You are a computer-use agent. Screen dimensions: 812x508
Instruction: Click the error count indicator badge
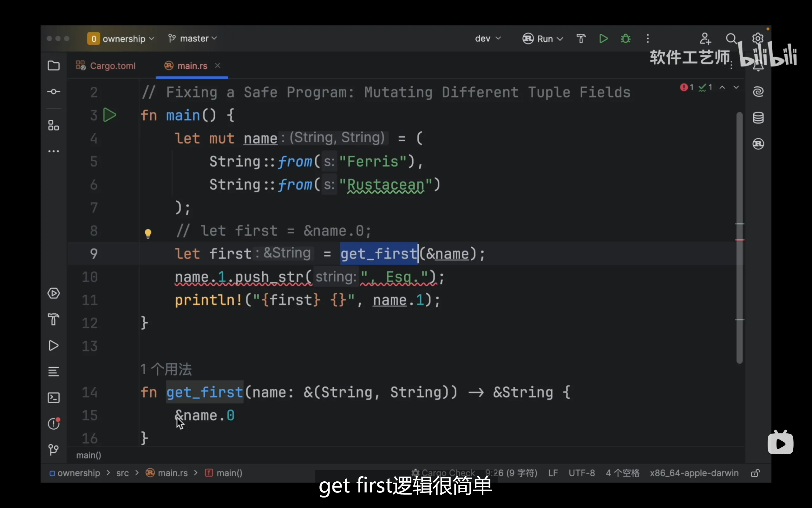(x=687, y=87)
